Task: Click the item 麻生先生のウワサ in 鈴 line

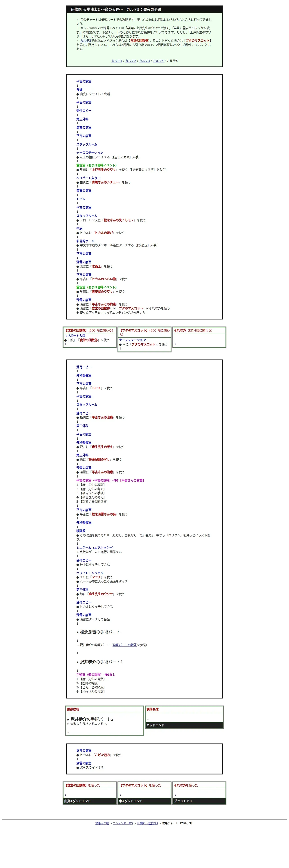Action: (x=101, y=594)
